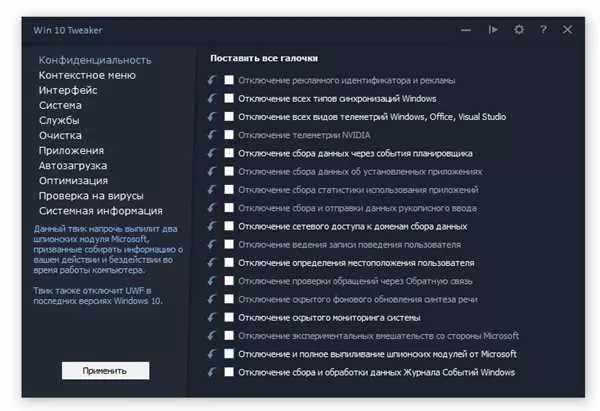
Task: Go to the Службы section
Action: (59, 120)
